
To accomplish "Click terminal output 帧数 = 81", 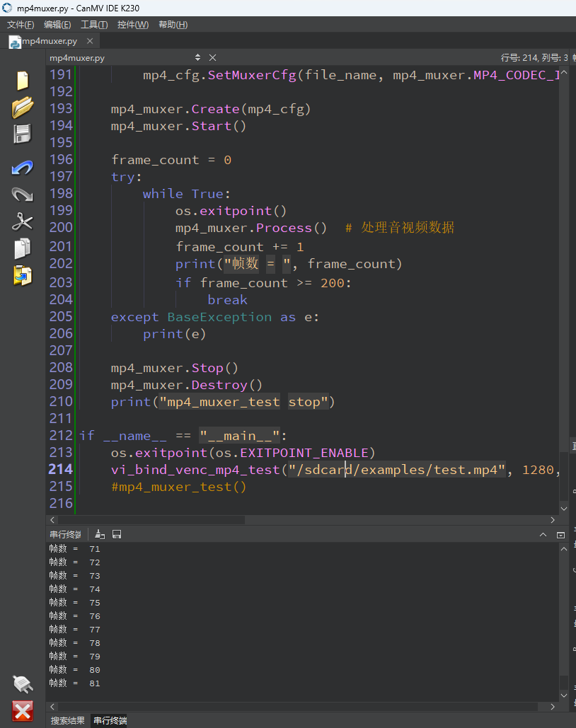I will 74,683.
